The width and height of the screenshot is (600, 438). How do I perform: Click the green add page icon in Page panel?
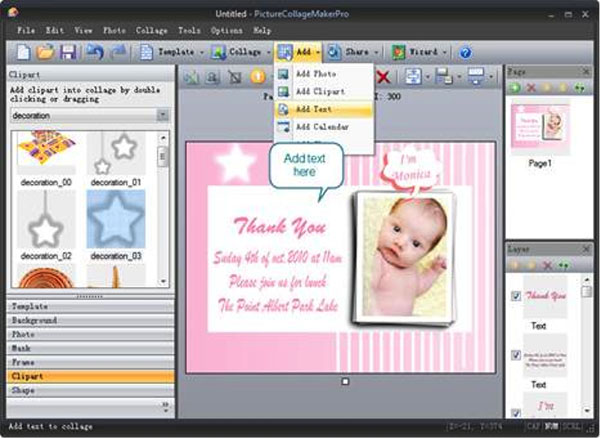pyautogui.click(x=515, y=89)
